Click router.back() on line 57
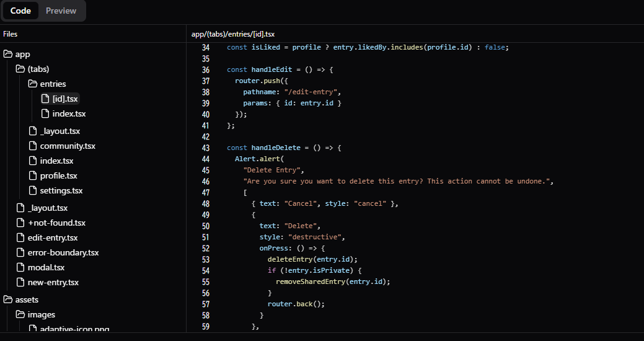The height and width of the screenshot is (341, 644). pyautogui.click(x=296, y=304)
